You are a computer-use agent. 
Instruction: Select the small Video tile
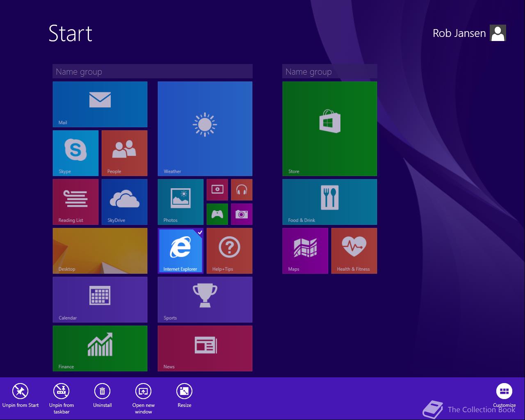click(217, 189)
